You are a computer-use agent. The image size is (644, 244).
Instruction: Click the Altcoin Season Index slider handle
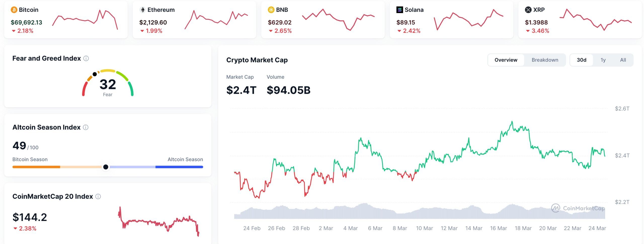point(106,167)
